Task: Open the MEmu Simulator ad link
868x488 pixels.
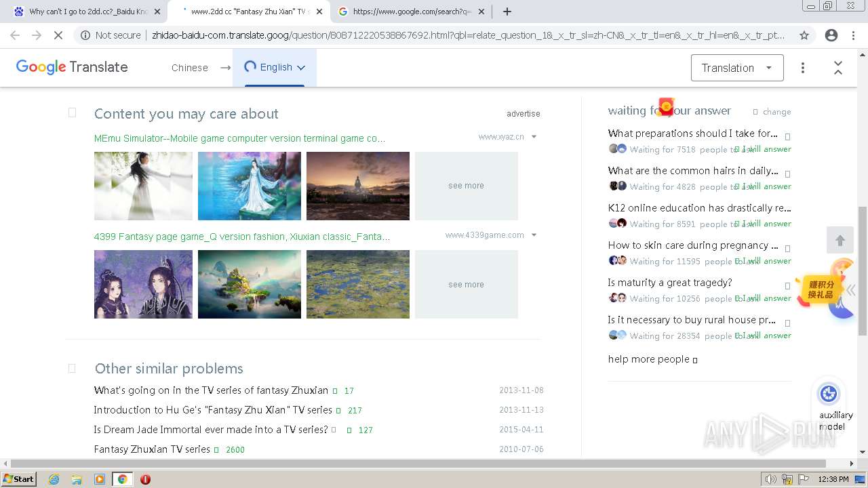Action: pos(239,138)
